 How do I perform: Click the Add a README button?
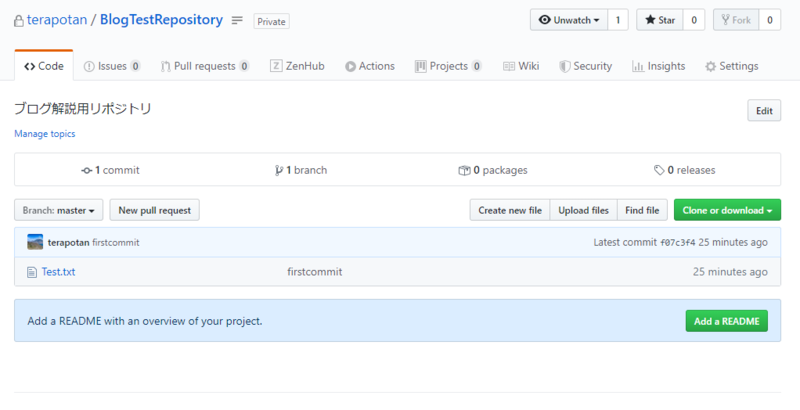(x=727, y=321)
